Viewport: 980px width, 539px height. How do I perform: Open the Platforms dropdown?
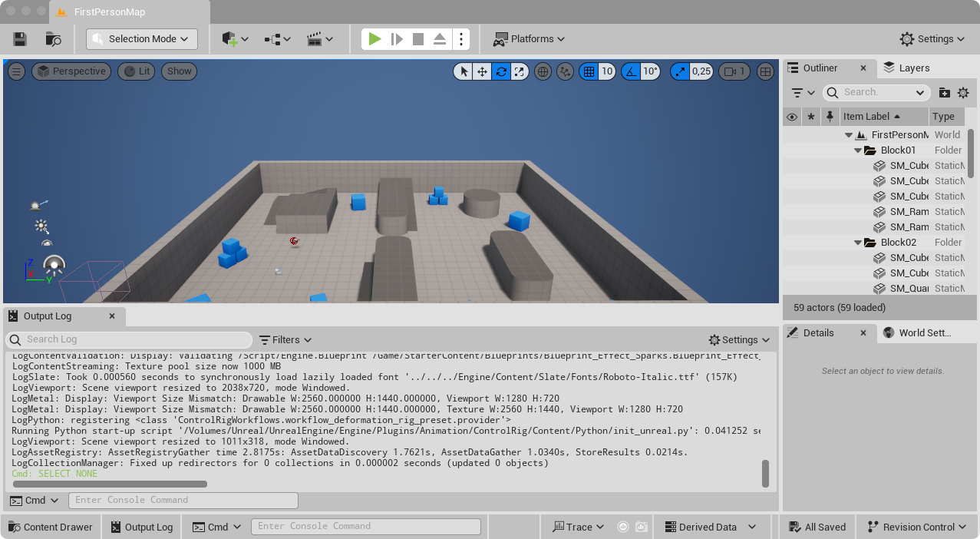click(x=529, y=39)
